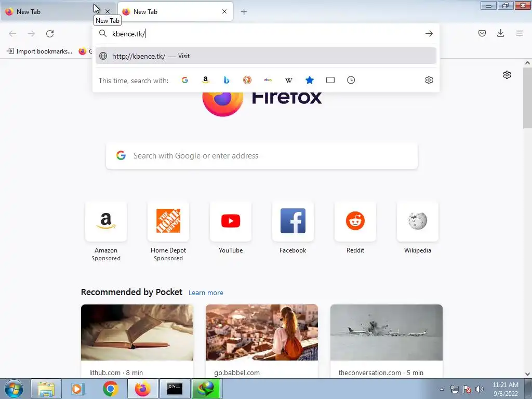
Task: Open the go.babbel.com Pocket story
Action: 262,341
